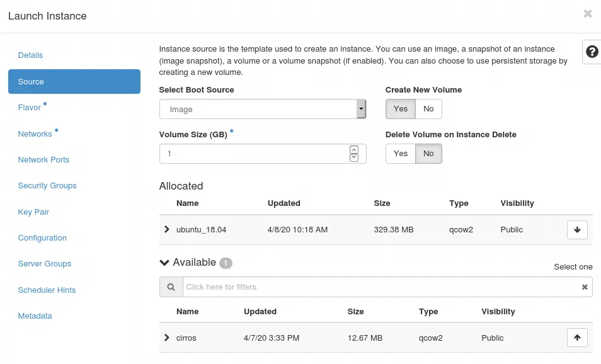Click the help question mark icon

click(592, 52)
